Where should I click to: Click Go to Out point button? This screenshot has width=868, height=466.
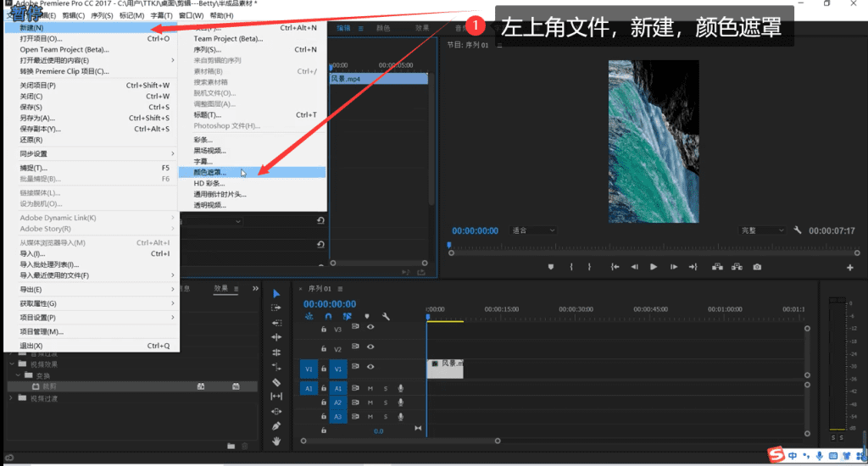pyautogui.click(x=693, y=267)
